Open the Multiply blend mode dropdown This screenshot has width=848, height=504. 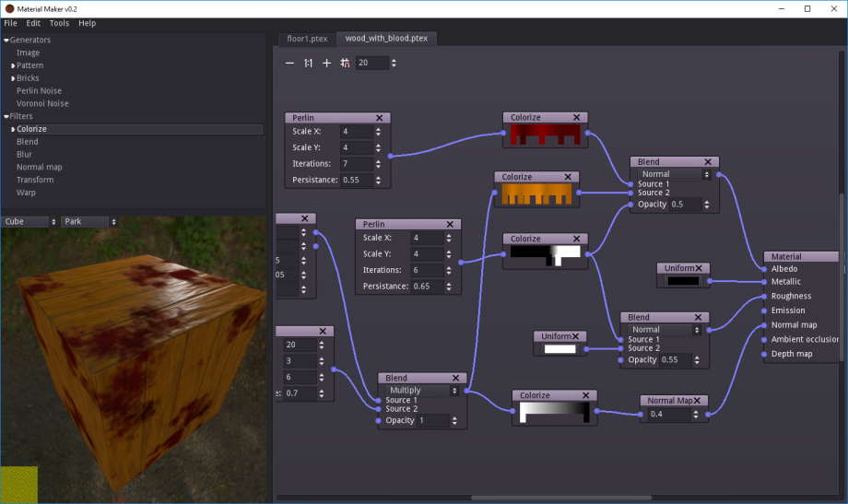pos(423,391)
